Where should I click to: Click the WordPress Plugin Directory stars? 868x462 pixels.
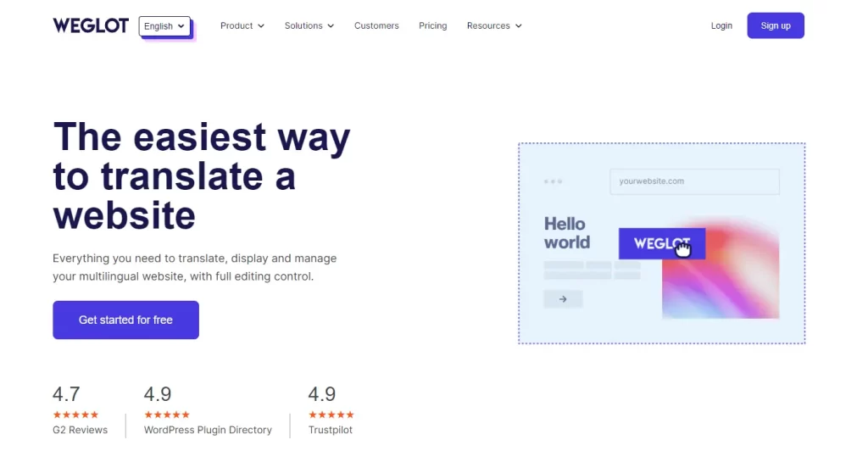pos(167,415)
